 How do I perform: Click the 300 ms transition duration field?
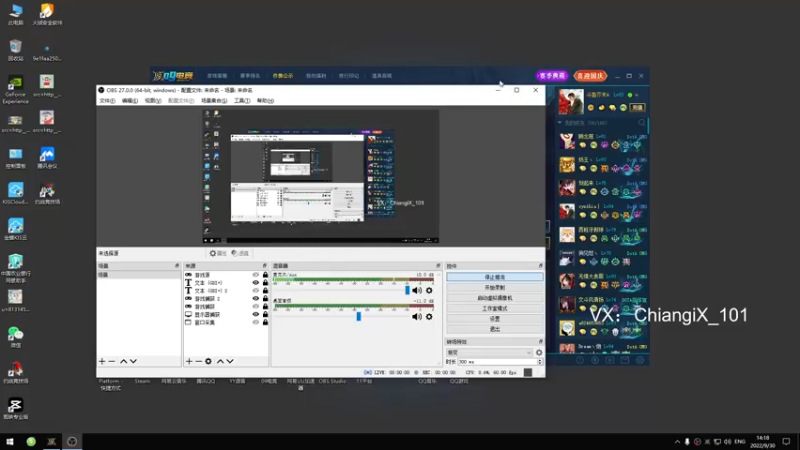point(497,362)
